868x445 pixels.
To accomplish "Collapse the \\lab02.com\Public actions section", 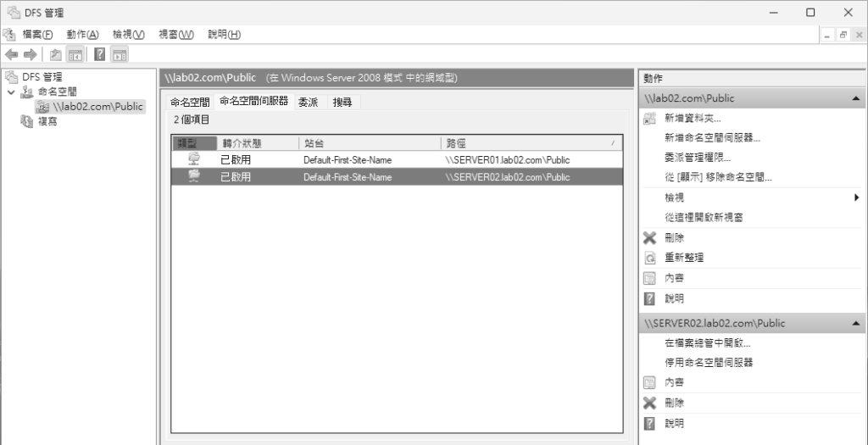I will pyautogui.click(x=856, y=98).
